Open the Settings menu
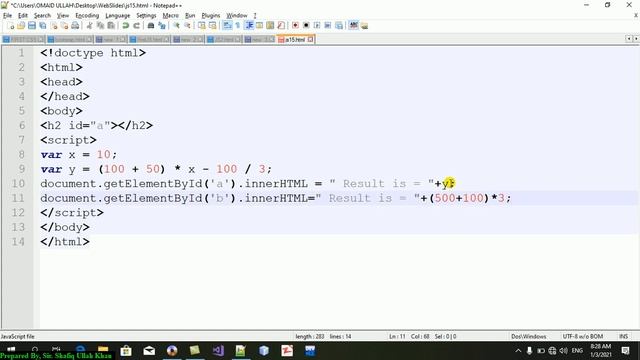 [x=146, y=16]
